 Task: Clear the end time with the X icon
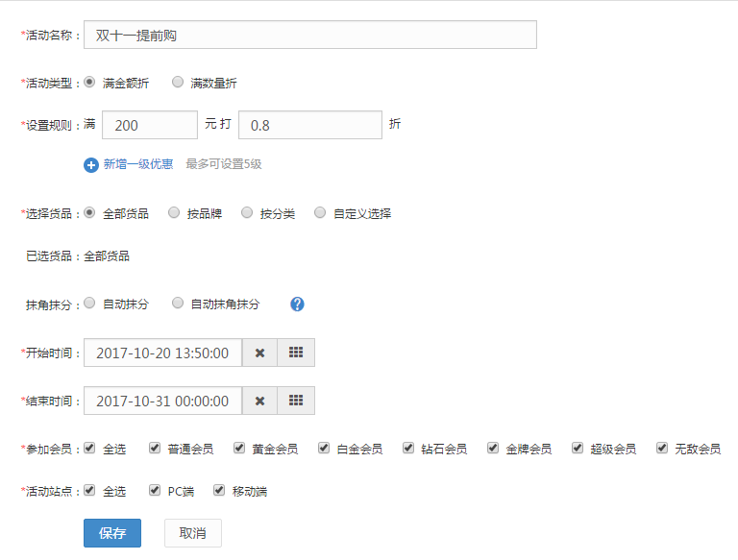click(x=259, y=401)
